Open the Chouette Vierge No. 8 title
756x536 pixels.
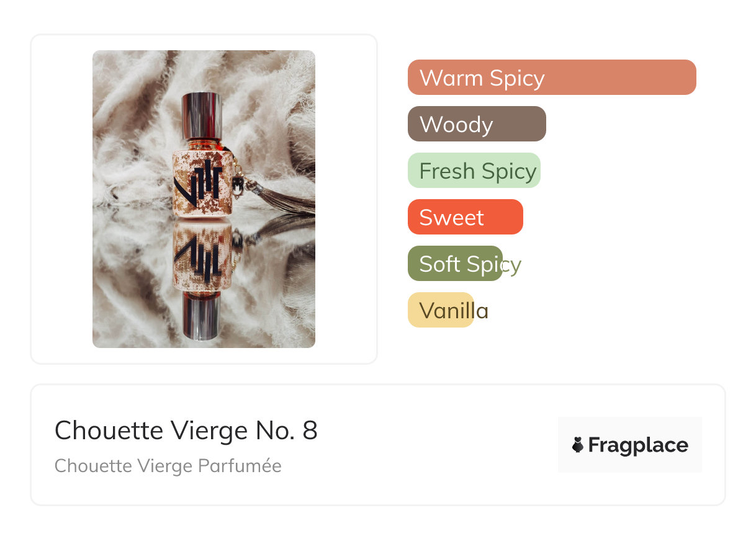186,431
